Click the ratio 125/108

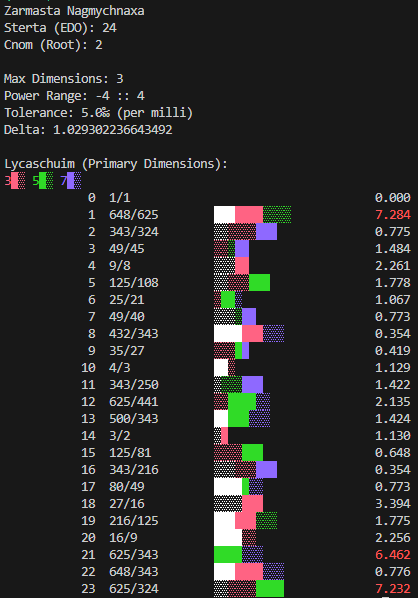pyautogui.click(x=134, y=283)
